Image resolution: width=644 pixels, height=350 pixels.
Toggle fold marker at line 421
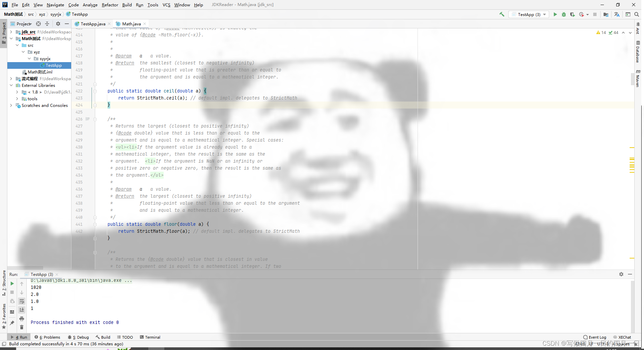pos(95,84)
